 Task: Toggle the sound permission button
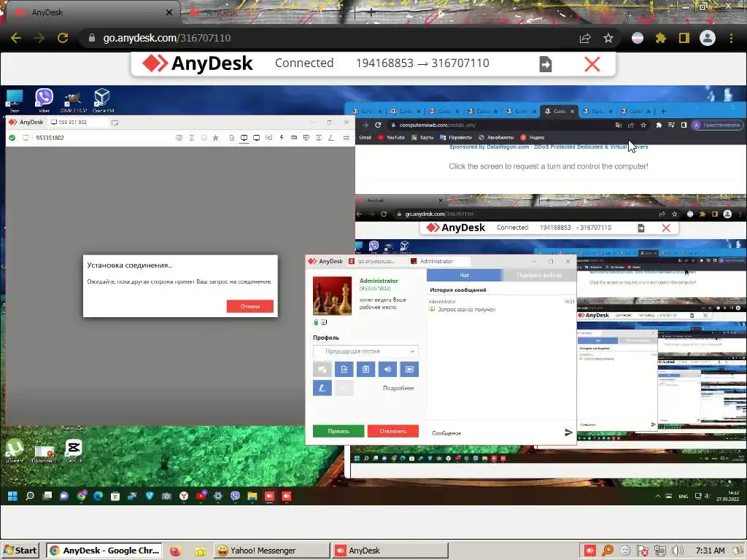[x=387, y=369]
